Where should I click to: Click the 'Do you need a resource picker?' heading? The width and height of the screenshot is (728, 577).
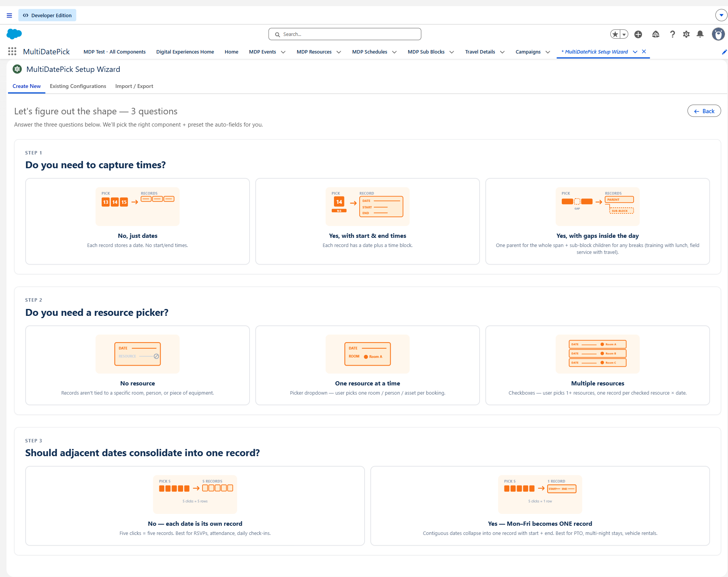pos(97,312)
